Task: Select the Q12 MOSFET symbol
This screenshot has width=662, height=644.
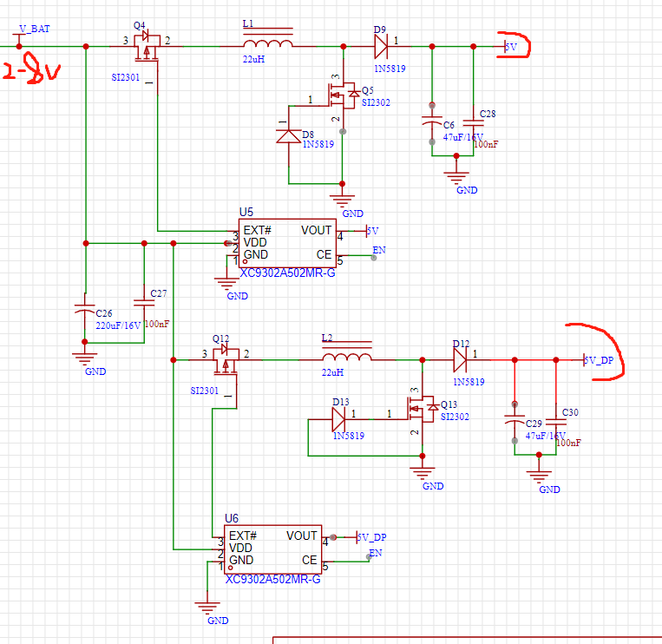Action: point(226,359)
